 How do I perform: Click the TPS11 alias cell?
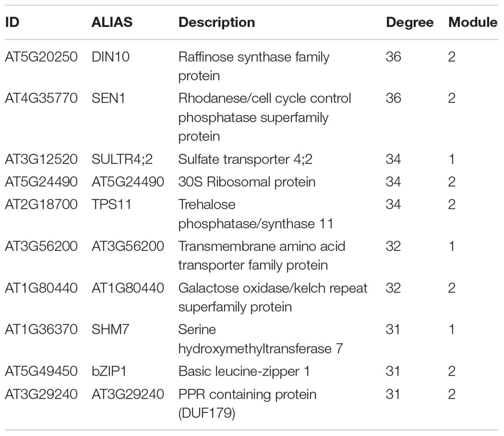point(111,205)
